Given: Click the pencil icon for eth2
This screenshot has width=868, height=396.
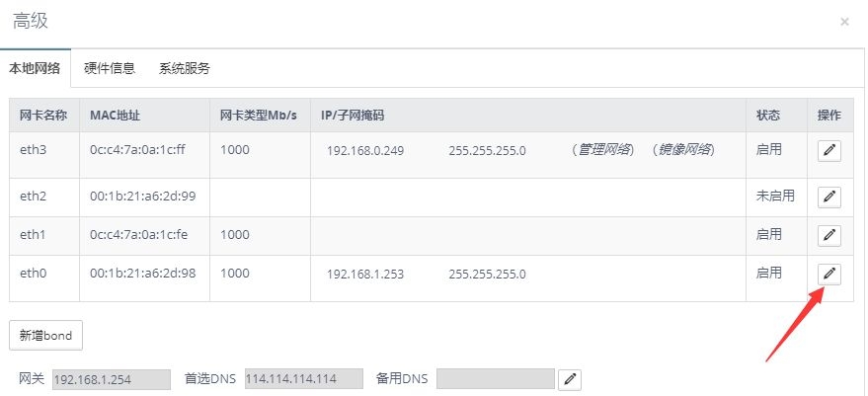Looking at the screenshot, I should tap(829, 197).
